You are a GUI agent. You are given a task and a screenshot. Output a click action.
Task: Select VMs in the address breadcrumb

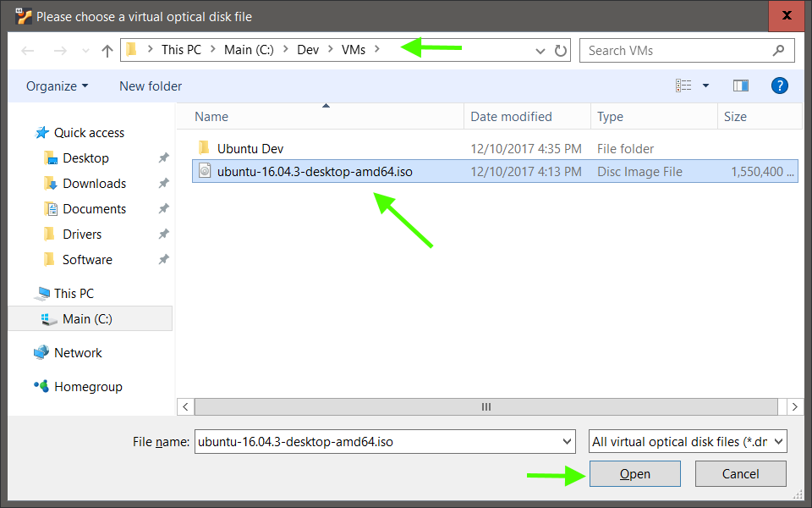tap(354, 50)
